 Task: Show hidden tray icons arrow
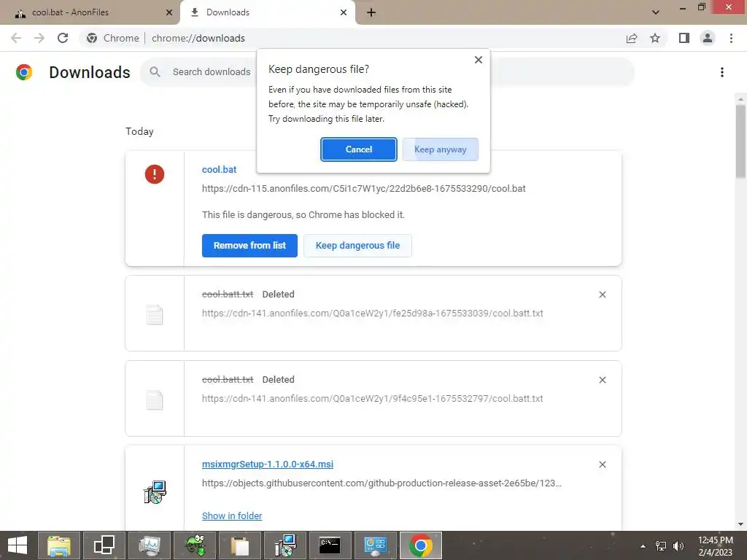point(643,545)
